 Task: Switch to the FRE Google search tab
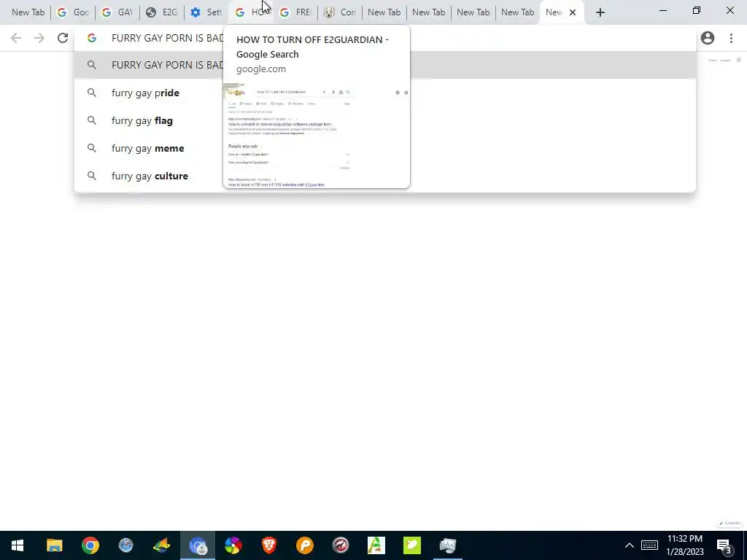[295, 12]
